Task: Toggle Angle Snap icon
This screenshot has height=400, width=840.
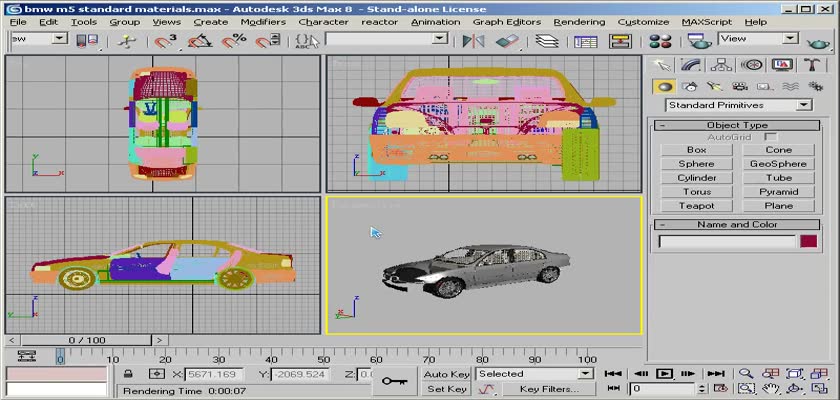Action: pyautogui.click(x=199, y=41)
